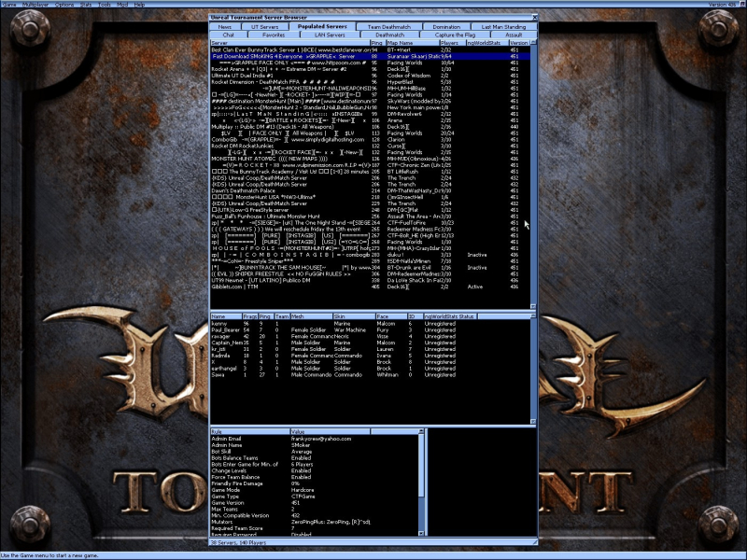The height and width of the screenshot is (560, 747).
Task: Open the Assault tab
Action: [x=513, y=35]
